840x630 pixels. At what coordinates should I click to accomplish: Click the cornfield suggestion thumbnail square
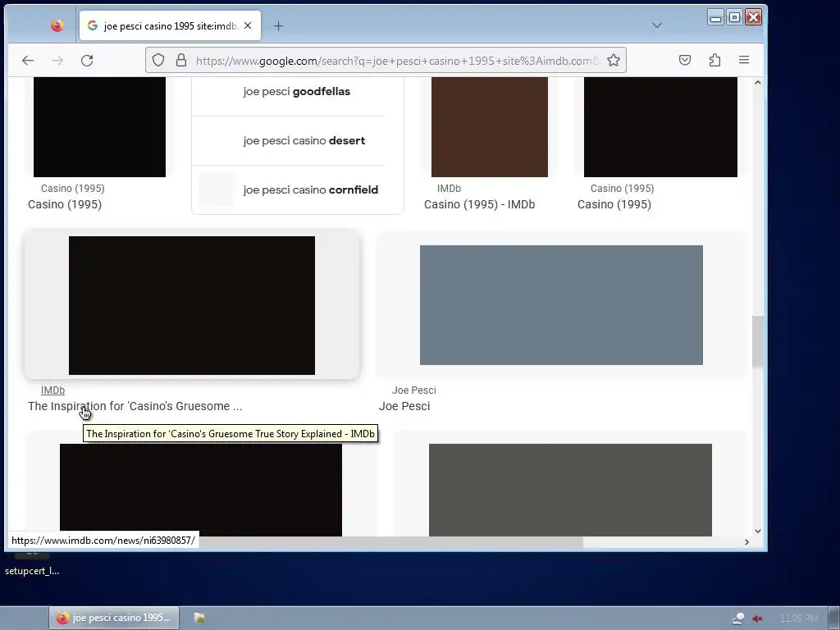click(x=217, y=189)
